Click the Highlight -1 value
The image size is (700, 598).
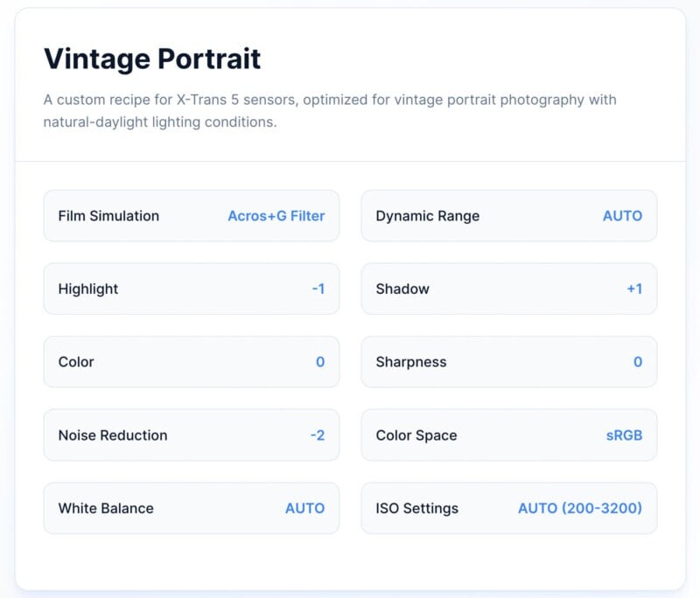tap(318, 289)
